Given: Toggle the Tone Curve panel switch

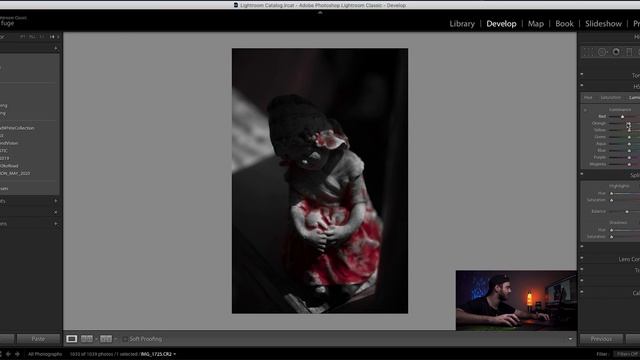Looking at the screenshot, I should (x=582, y=74).
